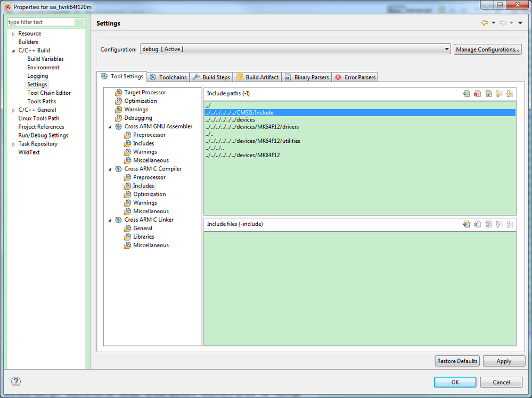Clear the filter text icon
This screenshot has height=398, width=532.
tap(79, 22)
